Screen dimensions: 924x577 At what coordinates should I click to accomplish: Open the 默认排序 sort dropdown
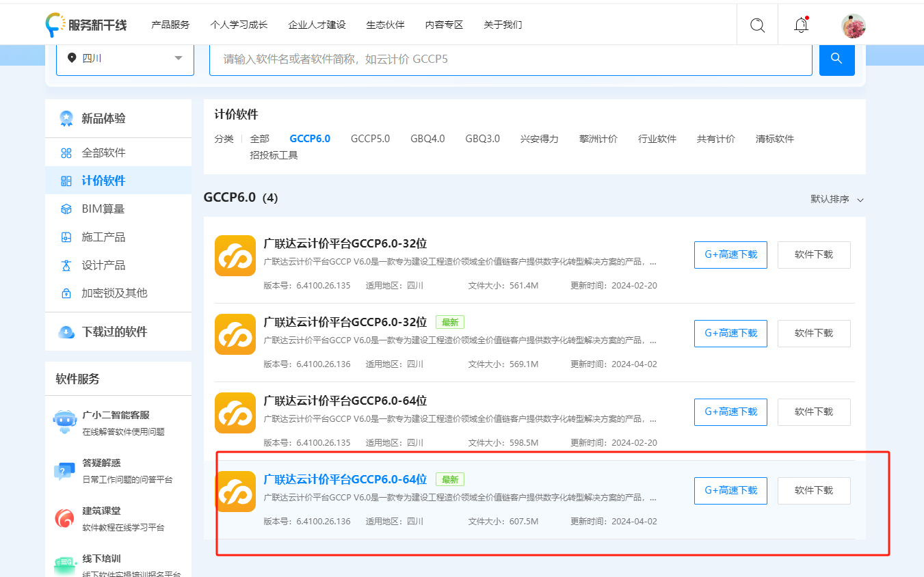[838, 199]
